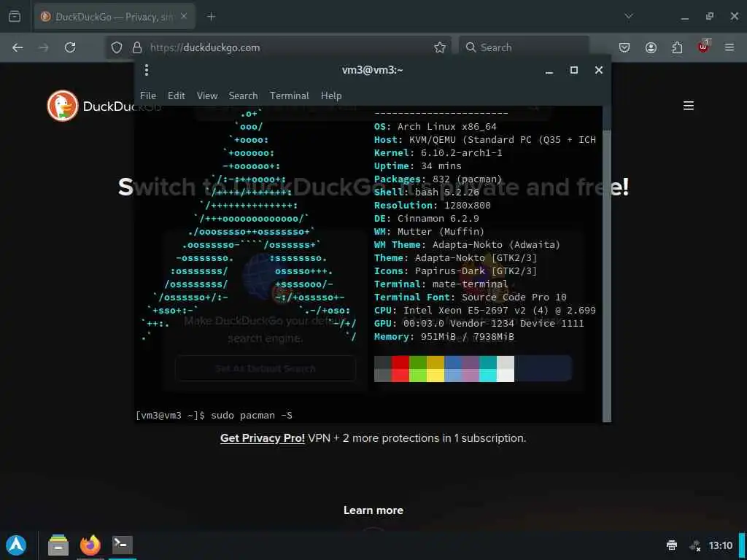This screenshot has width=747, height=560.
Task: Maximize the vm3@vm3 terminal window
Action: click(574, 70)
